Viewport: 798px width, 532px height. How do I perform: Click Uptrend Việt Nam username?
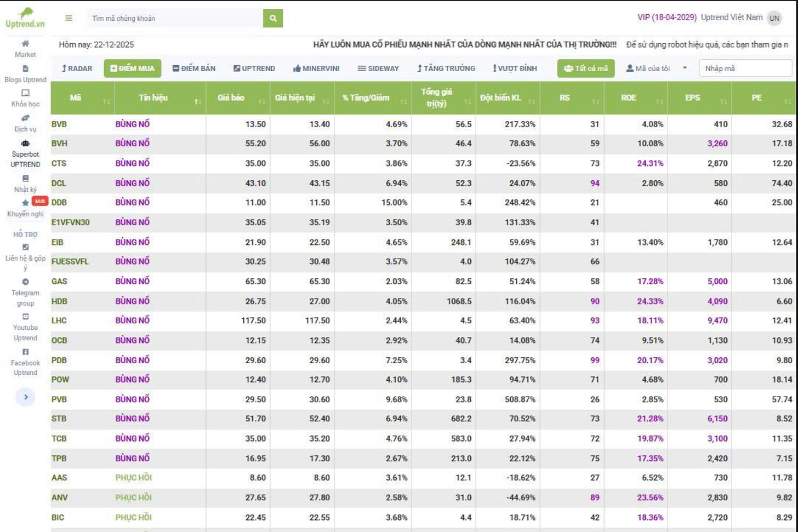732,18
